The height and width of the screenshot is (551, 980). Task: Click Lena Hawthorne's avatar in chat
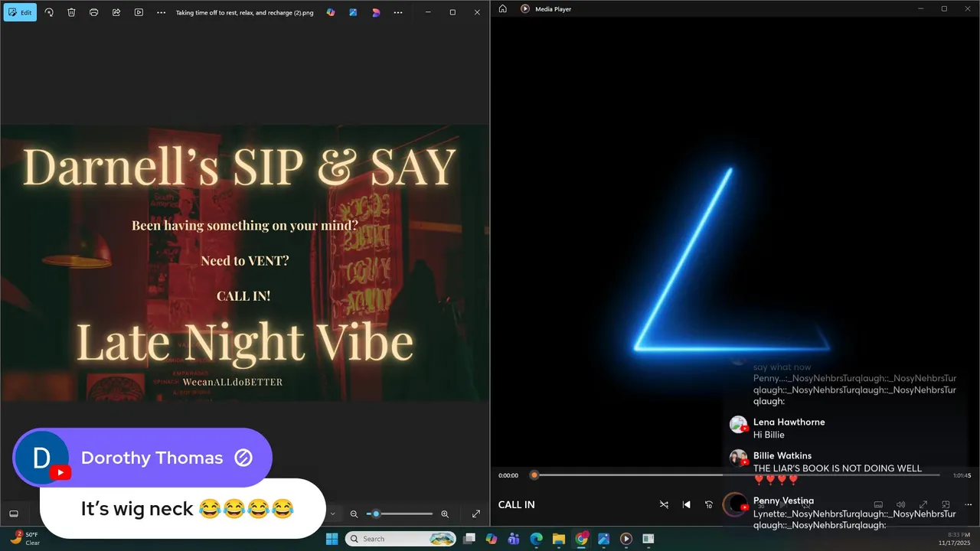(738, 425)
